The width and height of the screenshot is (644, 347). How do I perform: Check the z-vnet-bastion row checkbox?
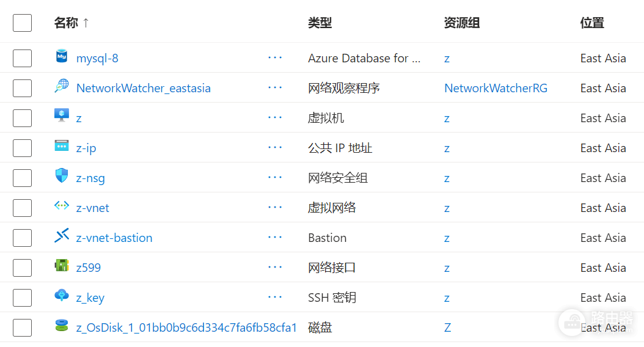(x=22, y=238)
